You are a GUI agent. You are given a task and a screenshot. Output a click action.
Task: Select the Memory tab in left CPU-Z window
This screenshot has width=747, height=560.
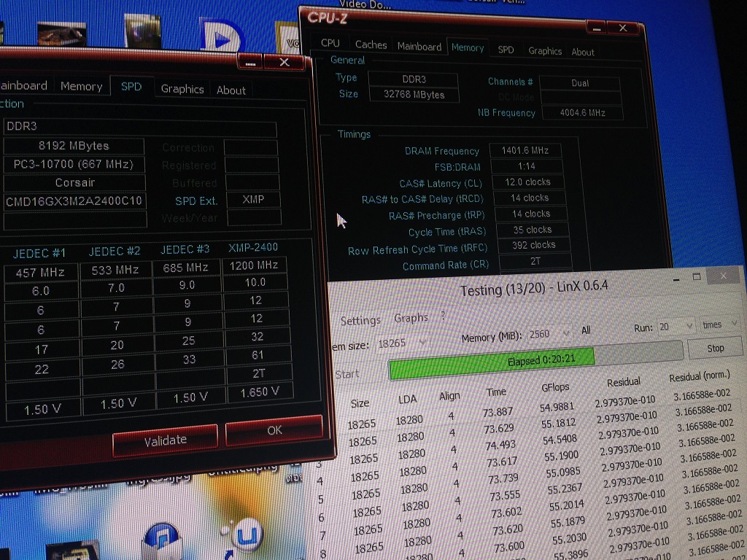pos(81,86)
